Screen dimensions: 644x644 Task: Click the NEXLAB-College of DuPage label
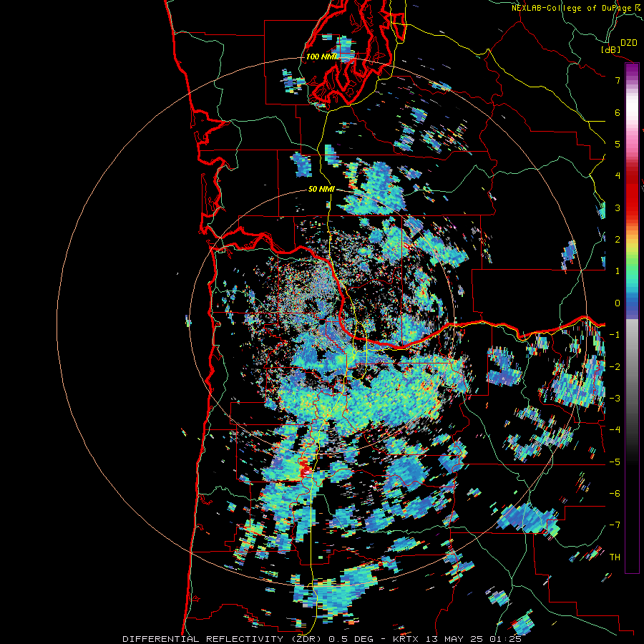571,8
